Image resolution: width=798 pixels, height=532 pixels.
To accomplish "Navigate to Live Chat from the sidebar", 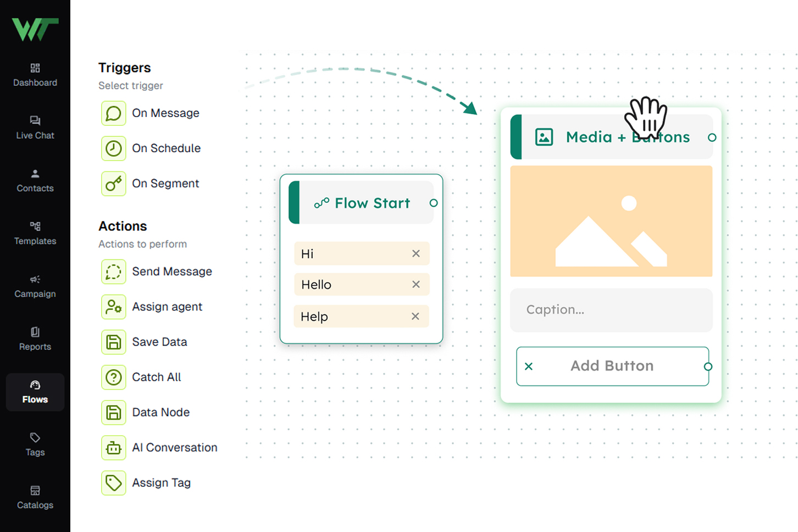I will click(x=35, y=127).
